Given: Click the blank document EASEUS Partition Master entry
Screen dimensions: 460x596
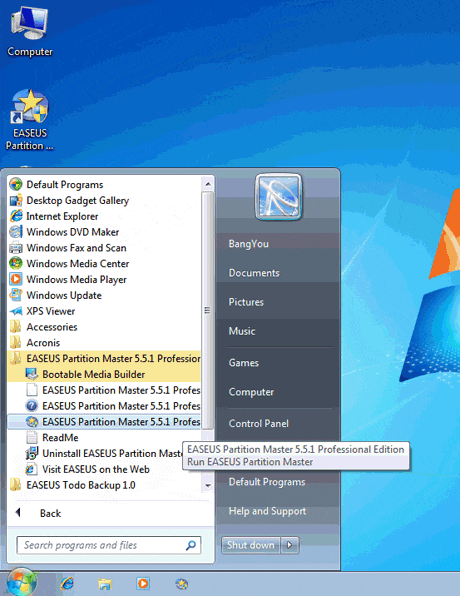Looking at the screenshot, I should tap(105, 390).
